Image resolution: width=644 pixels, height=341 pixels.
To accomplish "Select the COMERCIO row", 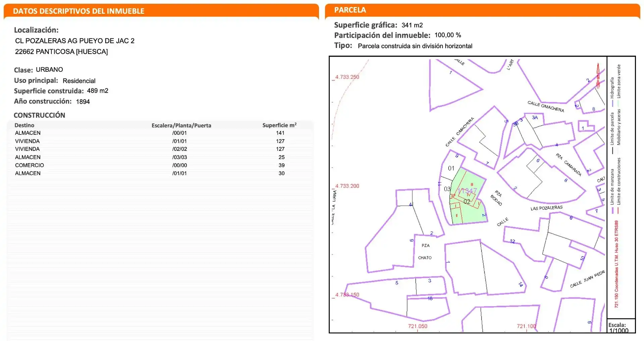I will coord(160,165).
